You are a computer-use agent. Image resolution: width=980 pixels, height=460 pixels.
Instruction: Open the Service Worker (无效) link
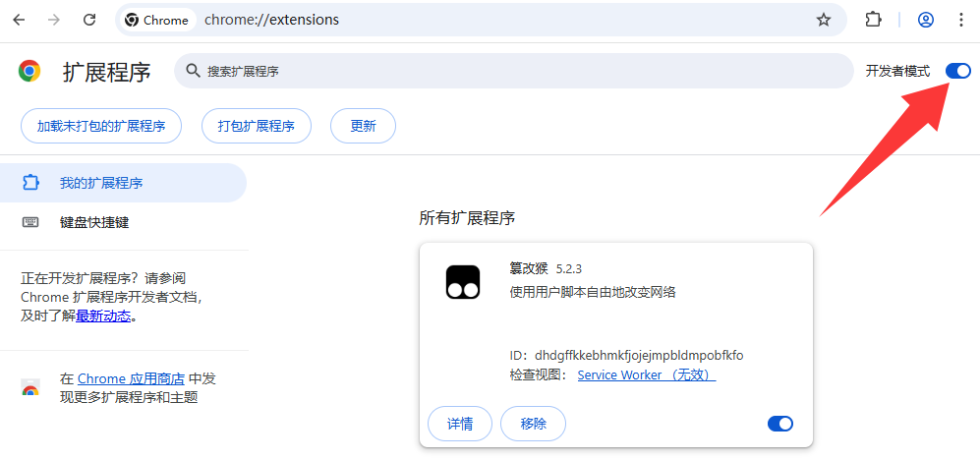[x=646, y=374]
